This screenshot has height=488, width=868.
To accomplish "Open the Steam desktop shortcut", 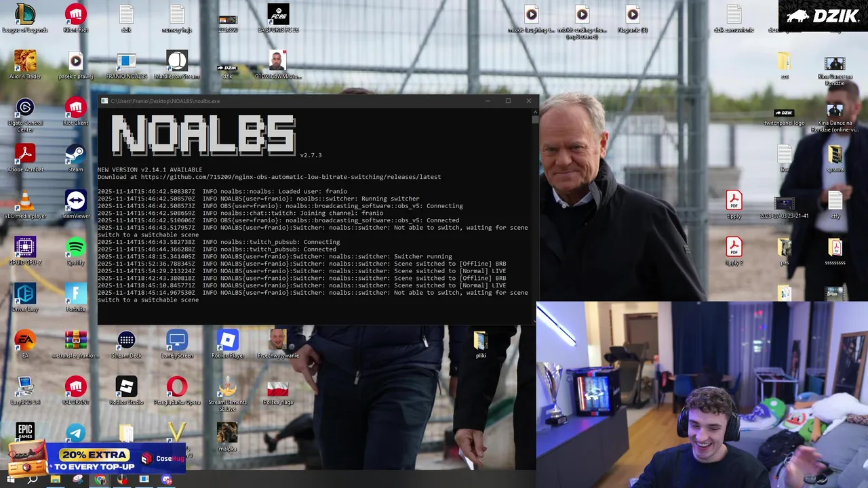I will (76, 158).
